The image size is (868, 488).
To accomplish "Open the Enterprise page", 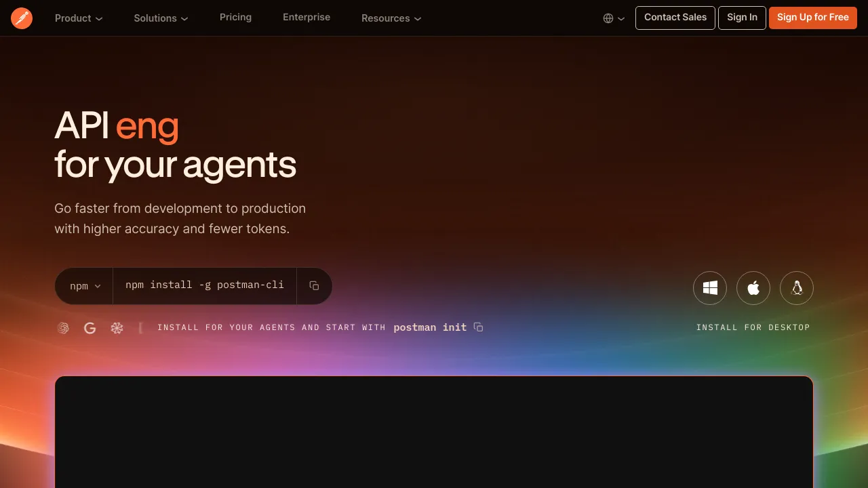I will click(x=307, y=17).
